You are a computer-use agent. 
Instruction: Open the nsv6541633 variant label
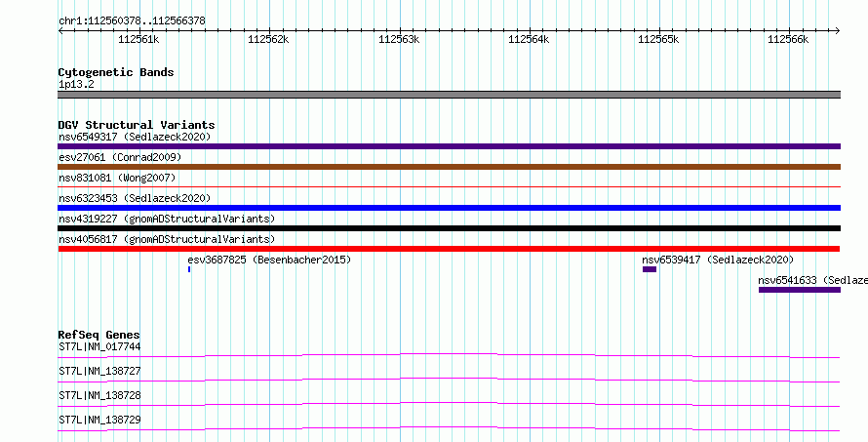click(x=812, y=280)
